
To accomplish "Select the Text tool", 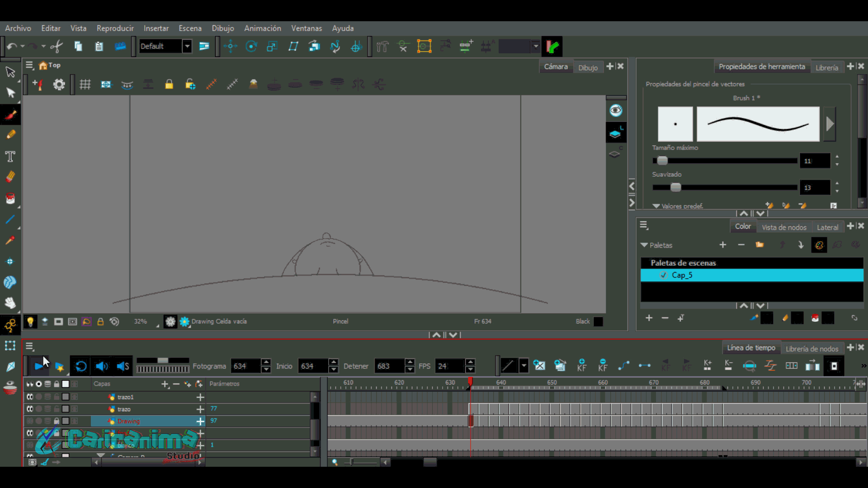I will 10,156.
